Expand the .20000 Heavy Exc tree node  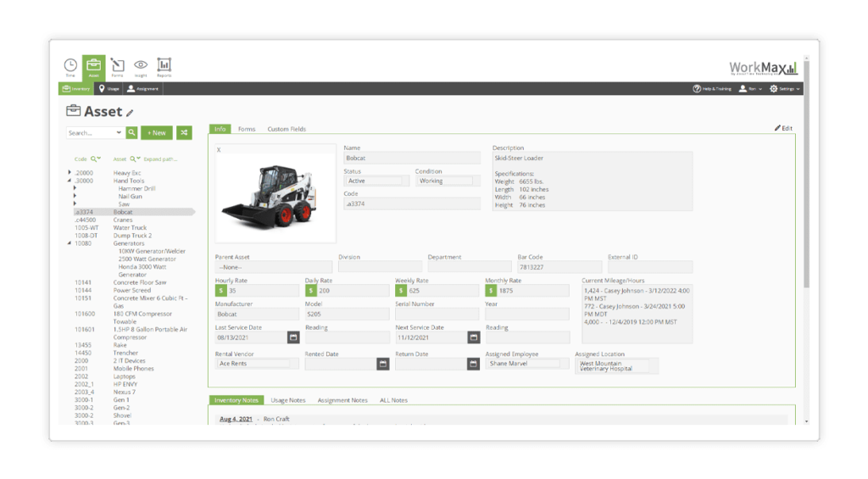[x=70, y=173]
